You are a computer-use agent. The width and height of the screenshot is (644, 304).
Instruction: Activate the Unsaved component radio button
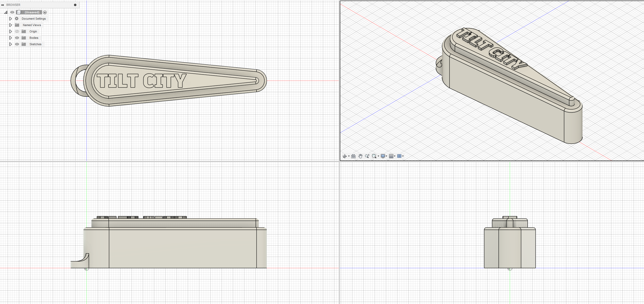(x=45, y=12)
